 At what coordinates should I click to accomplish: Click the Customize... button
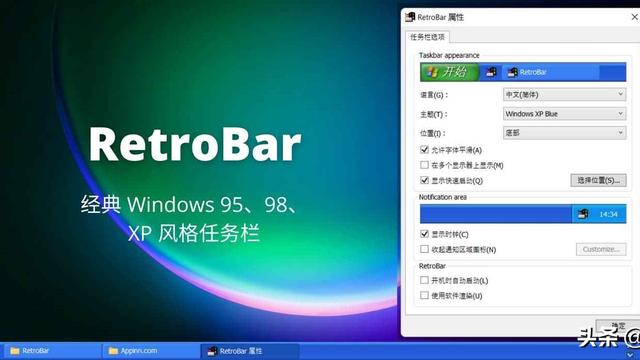601,249
